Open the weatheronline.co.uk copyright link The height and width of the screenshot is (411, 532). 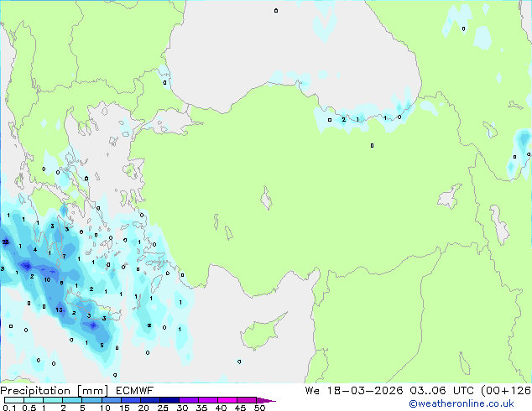click(462, 403)
